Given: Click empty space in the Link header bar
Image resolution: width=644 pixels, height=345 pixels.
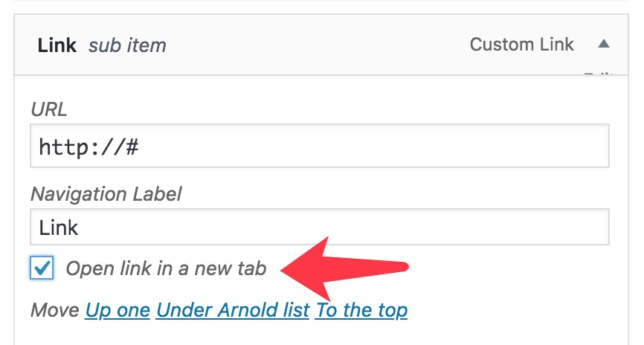Looking at the screenshot, I should (312, 45).
